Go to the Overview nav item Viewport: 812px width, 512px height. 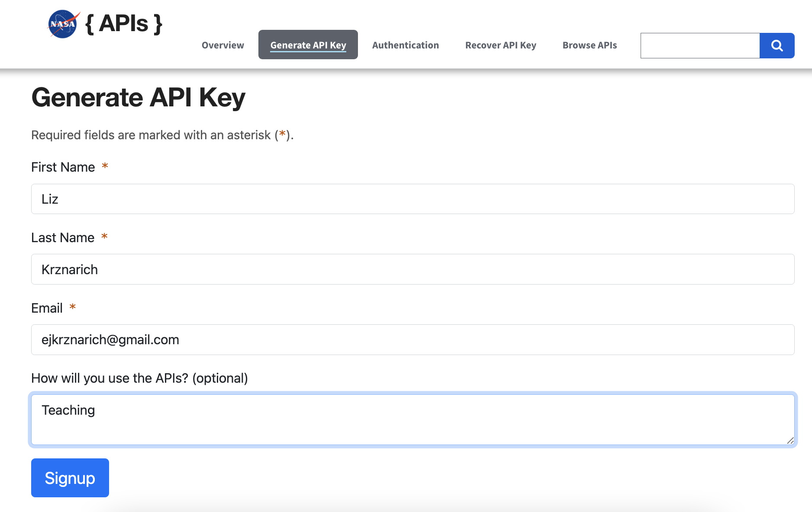tap(222, 45)
